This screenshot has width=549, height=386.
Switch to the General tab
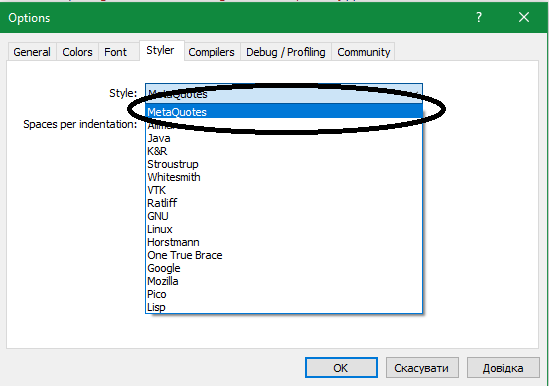coord(32,52)
